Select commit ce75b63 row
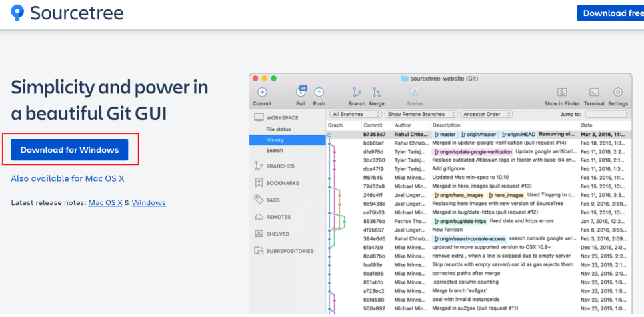Image resolution: width=644 pixels, height=317 pixels. pyautogui.click(x=478, y=212)
